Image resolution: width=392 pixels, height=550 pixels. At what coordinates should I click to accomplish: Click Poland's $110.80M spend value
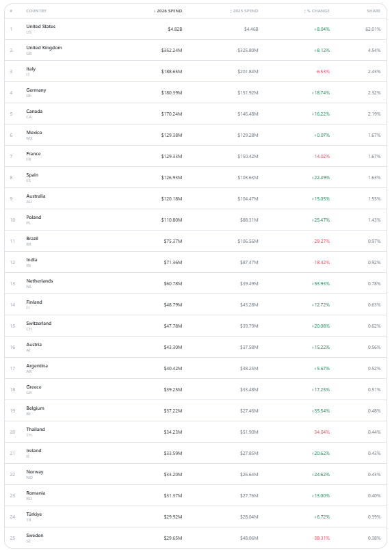pos(172,220)
